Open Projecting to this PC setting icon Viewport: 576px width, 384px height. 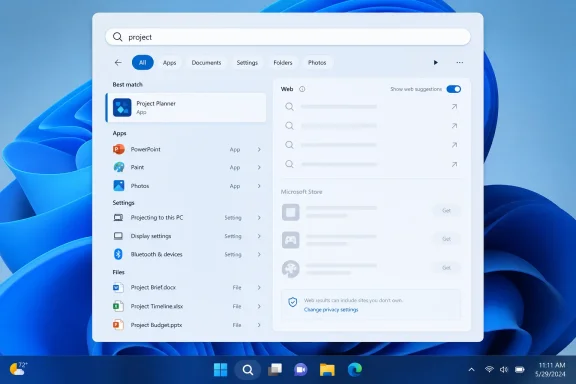pos(118,218)
